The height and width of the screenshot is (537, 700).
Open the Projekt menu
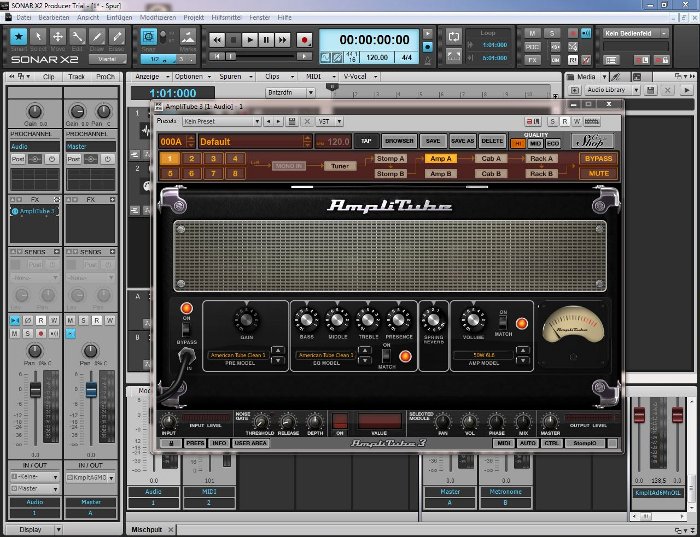194,17
